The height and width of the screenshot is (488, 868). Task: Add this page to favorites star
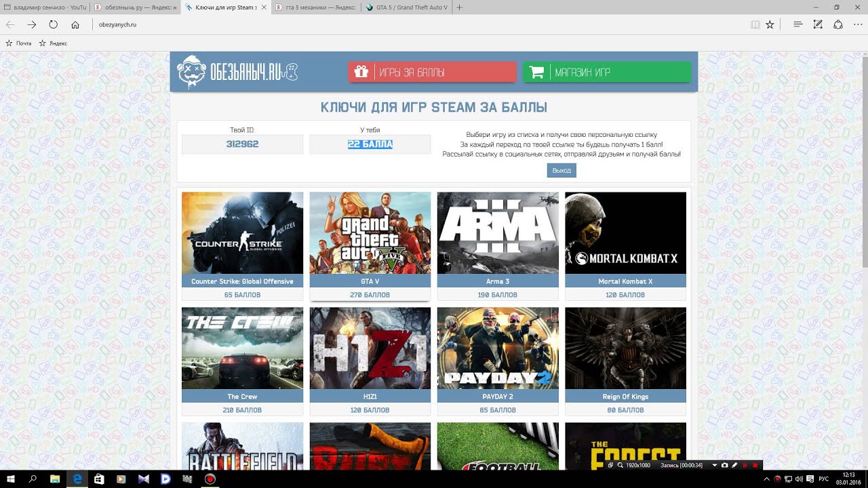pyautogui.click(x=770, y=24)
